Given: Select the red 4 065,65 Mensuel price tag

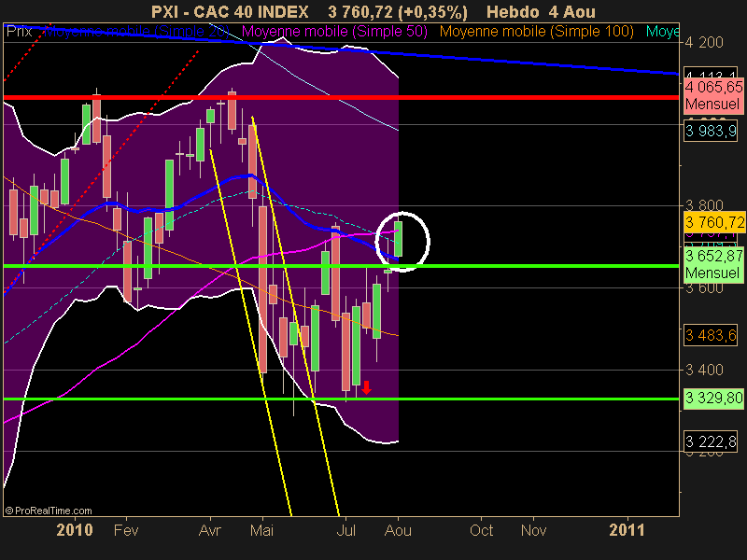Looking at the screenshot, I should click(712, 96).
